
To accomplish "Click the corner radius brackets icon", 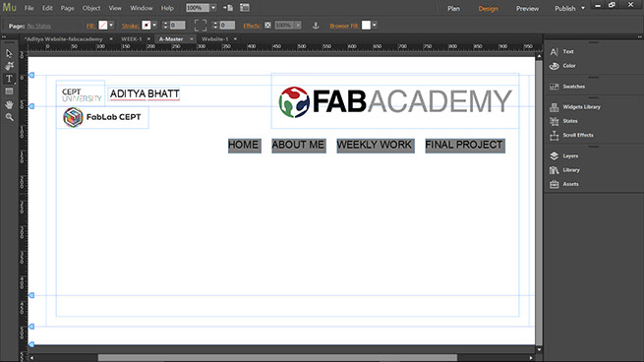I will pyautogui.click(x=201, y=26).
